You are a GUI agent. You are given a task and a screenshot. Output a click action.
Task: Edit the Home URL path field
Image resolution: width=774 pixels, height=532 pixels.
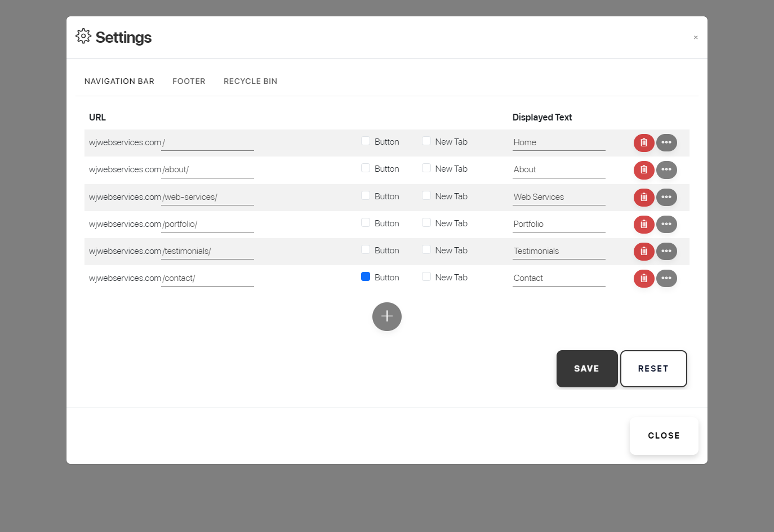click(x=207, y=142)
